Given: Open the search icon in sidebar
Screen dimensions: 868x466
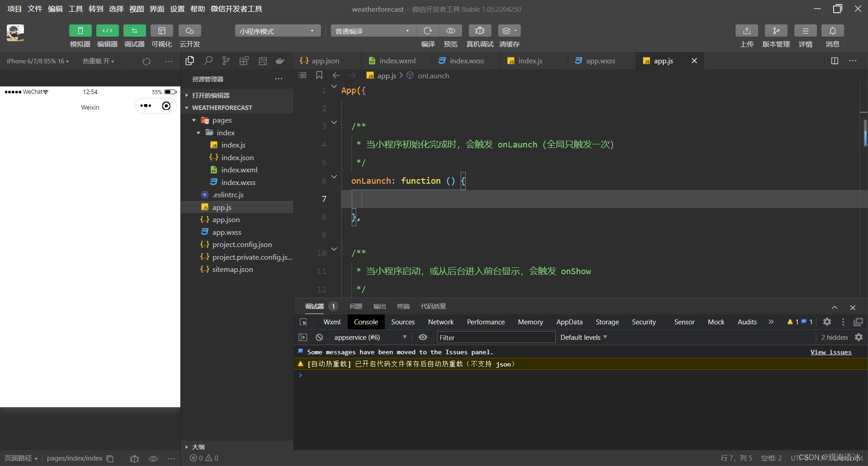Looking at the screenshot, I should [208, 61].
